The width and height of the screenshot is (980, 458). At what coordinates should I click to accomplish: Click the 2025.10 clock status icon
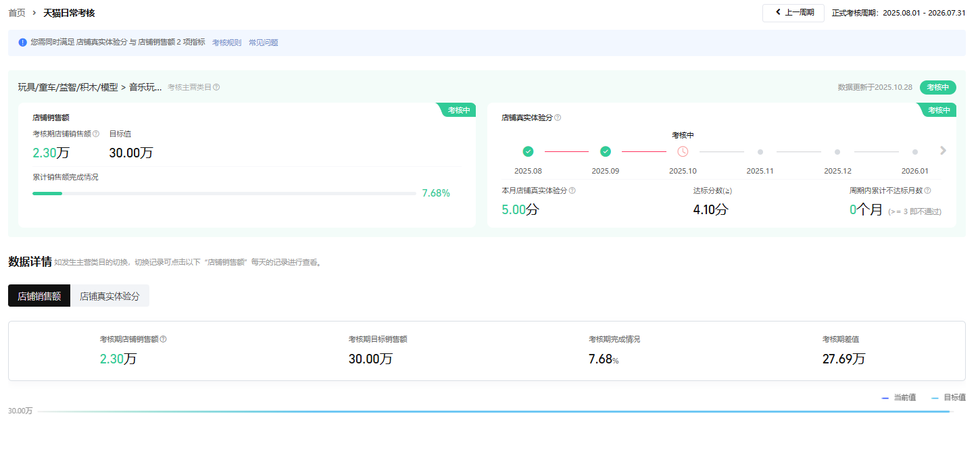683,151
